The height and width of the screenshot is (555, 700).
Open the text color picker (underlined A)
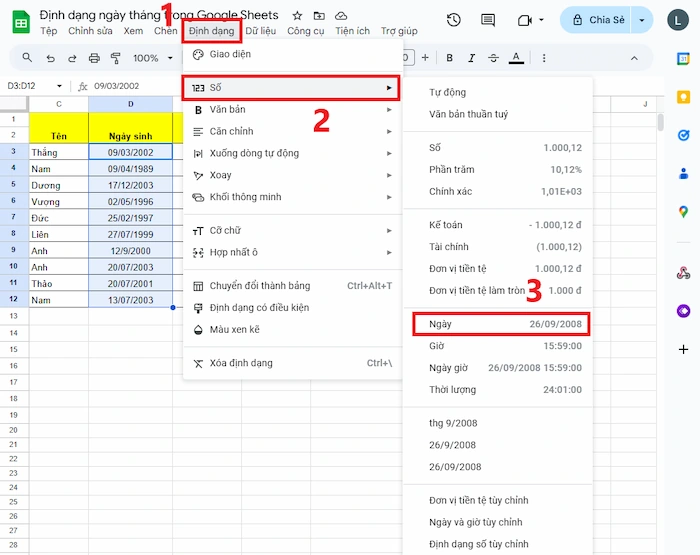pyautogui.click(x=515, y=58)
